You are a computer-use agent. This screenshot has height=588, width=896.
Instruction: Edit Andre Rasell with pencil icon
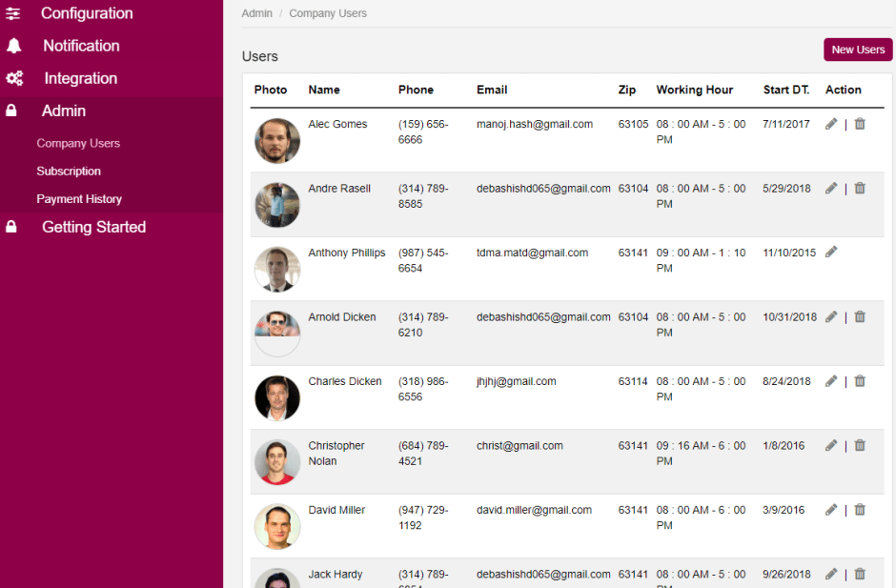tap(831, 189)
